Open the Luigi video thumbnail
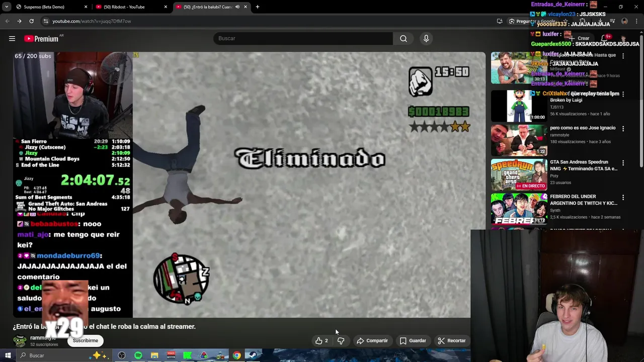 tap(519, 106)
